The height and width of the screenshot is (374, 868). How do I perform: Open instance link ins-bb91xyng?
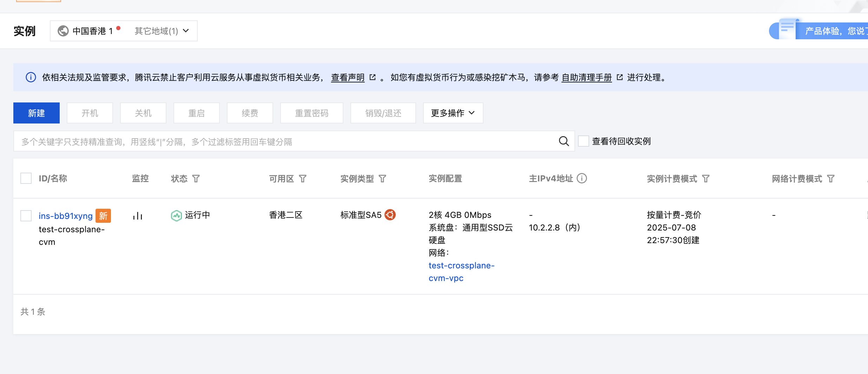click(66, 216)
